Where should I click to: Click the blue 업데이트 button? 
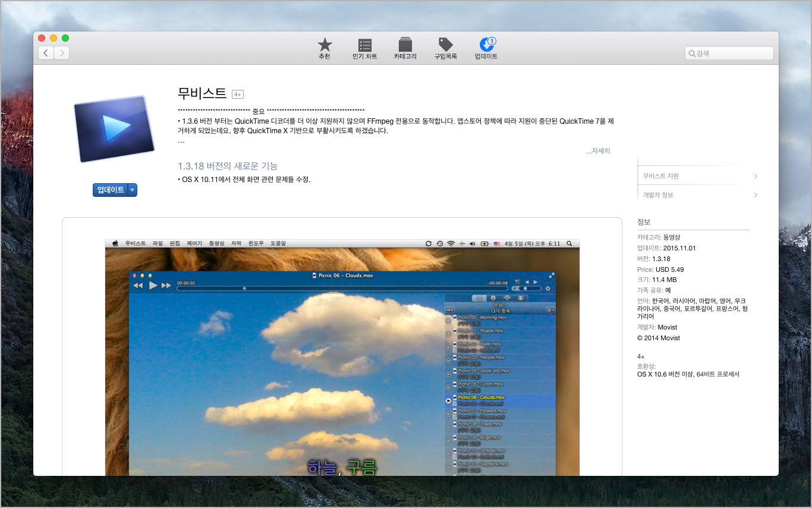[x=111, y=190]
